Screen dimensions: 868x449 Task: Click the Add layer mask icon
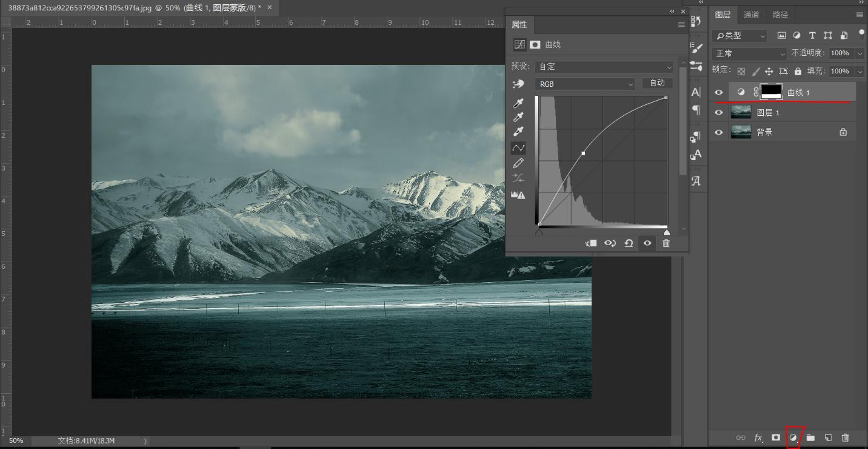click(x=776, y=437)
